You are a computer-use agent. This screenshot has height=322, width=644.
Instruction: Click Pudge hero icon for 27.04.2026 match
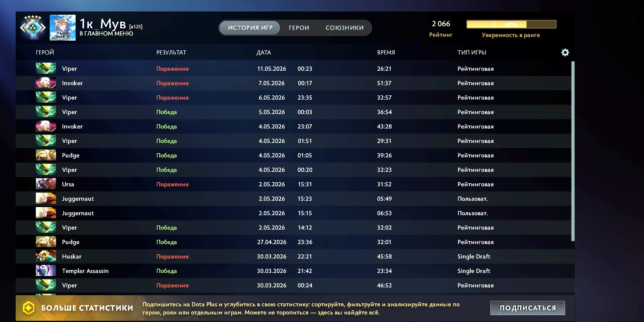click(x=46, y=242)
